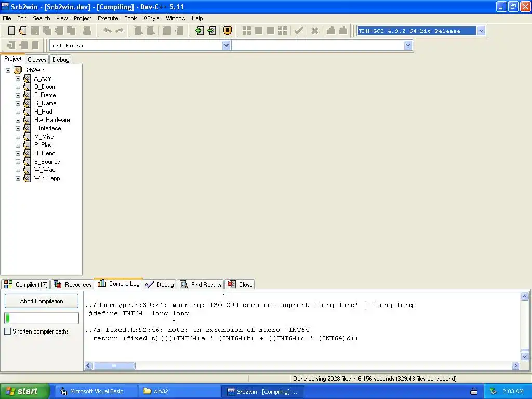Click the Abort Compilation button
The image size is (532, 399).
(42, 301)
